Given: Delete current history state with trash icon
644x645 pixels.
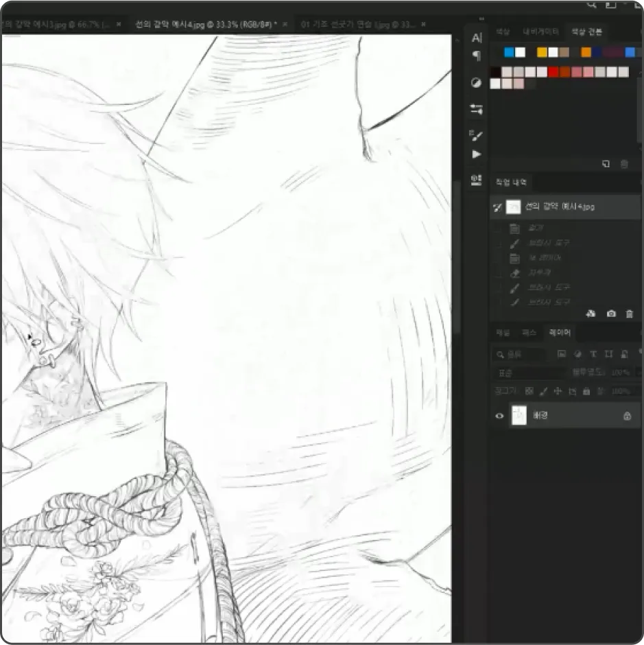Looking at the screenshot, I should [x=629, y=314].
